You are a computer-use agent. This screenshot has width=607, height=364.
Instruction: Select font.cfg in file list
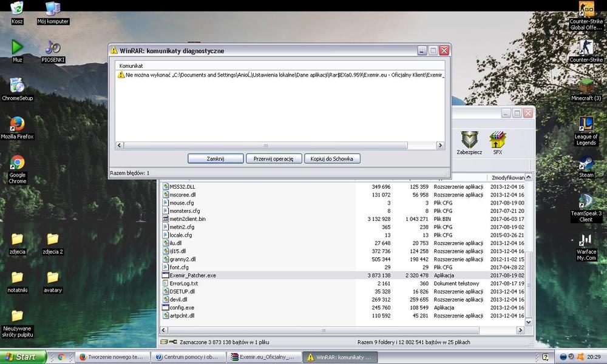343,268
